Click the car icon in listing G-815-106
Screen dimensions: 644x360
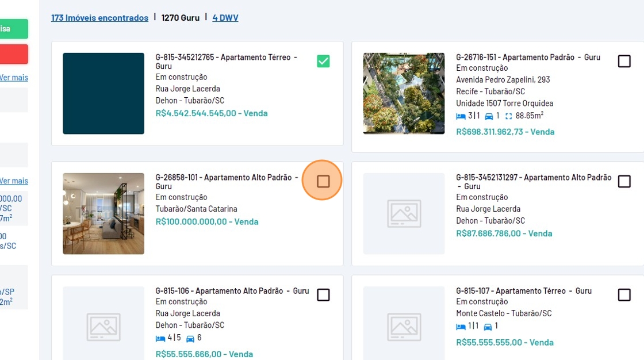(x=190, y=338)
